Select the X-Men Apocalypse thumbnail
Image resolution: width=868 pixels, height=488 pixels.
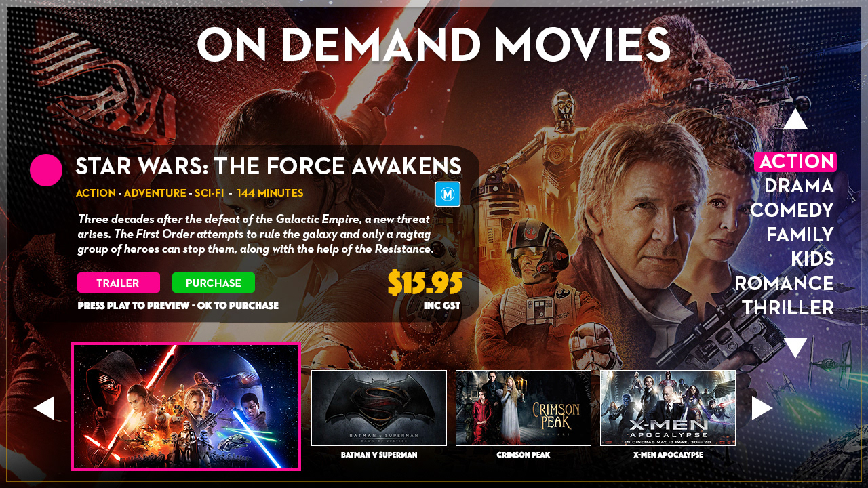(x=668, y=408)
